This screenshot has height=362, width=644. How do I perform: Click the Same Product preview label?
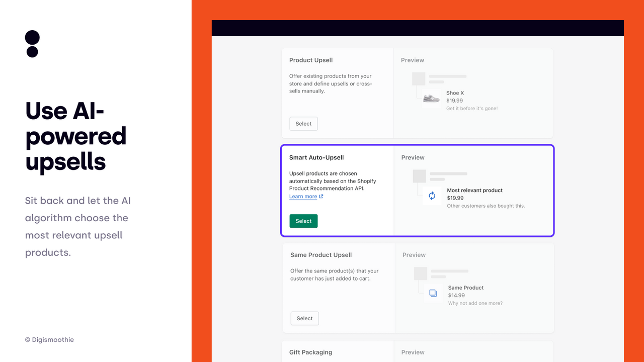tap(466, 288)
